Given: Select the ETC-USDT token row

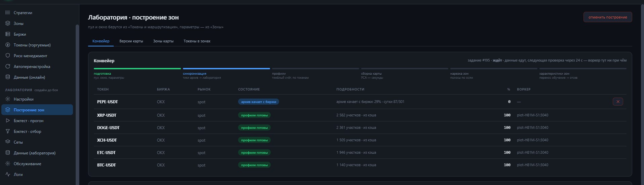Looking at the screenshot, I should (x=360, y=152).
